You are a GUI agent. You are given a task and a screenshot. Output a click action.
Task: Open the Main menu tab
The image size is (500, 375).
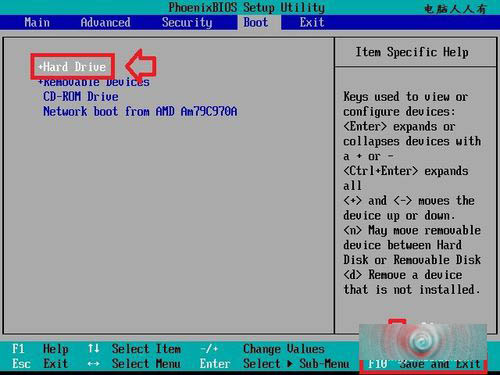click(37, 23)
